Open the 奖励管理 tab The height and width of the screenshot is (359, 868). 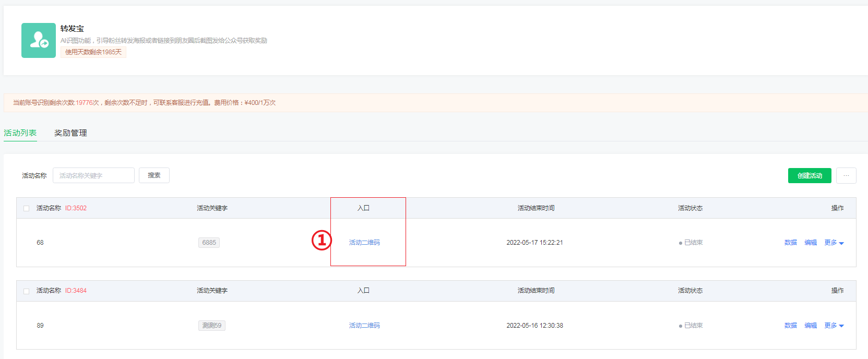click(70, 133)
